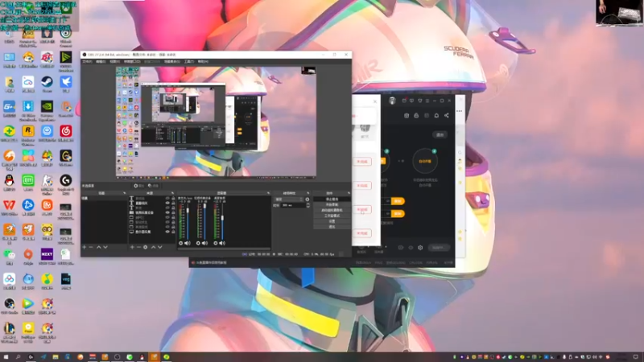Move source up with the Sources panel up arrow
This screenshot has width=644, height=362.
click(x=153, y=247)
